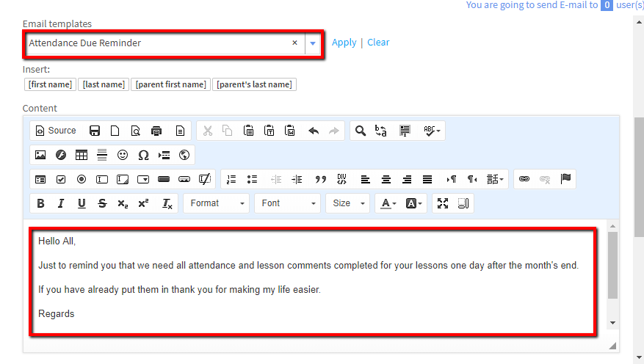Viewport: 644px width, 364px height.
Task: Click the New Page icon
Action: pyautogui.click(x=115, y=131)
